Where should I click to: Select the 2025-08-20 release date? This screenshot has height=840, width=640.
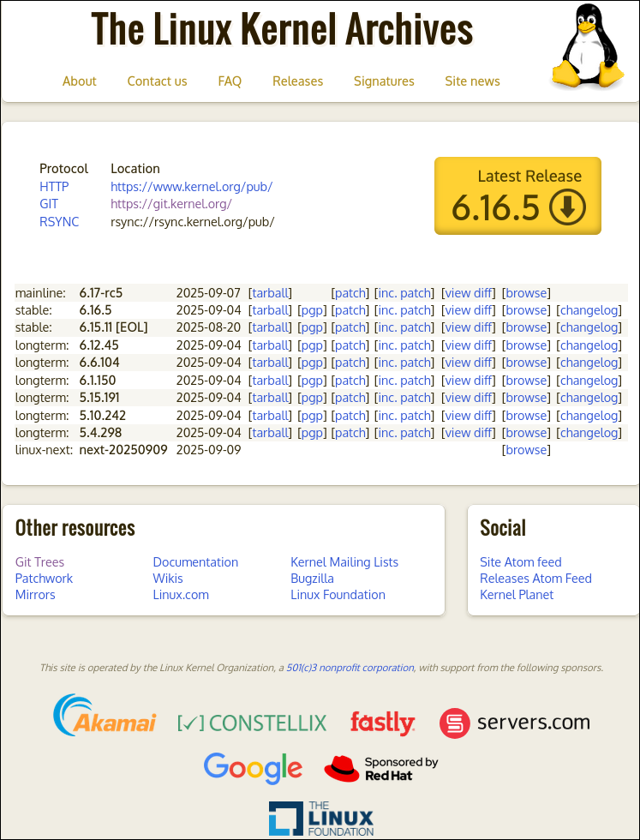click(x=208, y=327)
